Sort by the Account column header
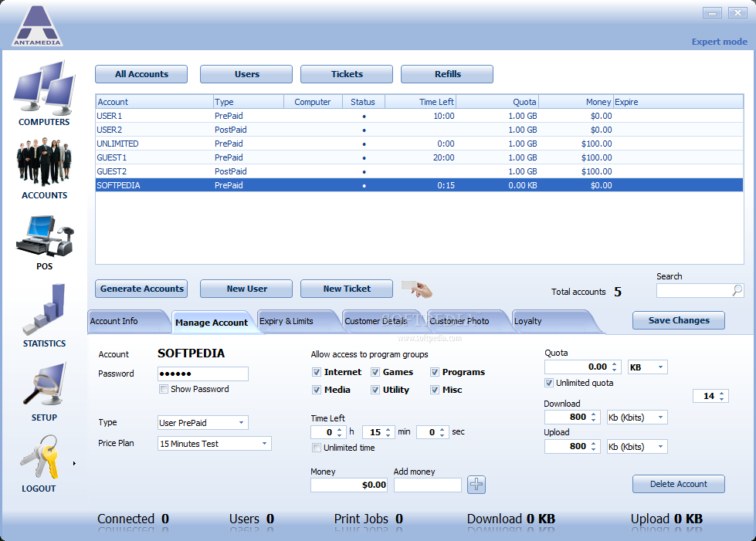 point(154,102)
